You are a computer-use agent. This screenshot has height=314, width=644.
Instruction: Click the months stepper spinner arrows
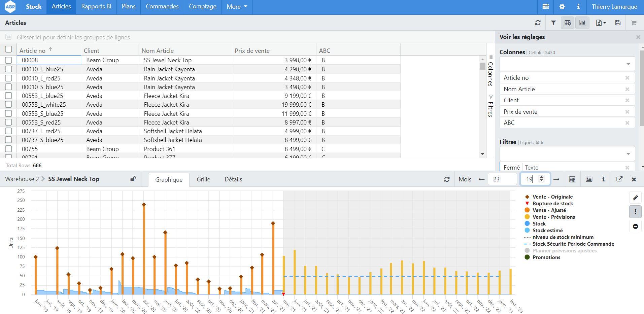[x=542, y=179]
